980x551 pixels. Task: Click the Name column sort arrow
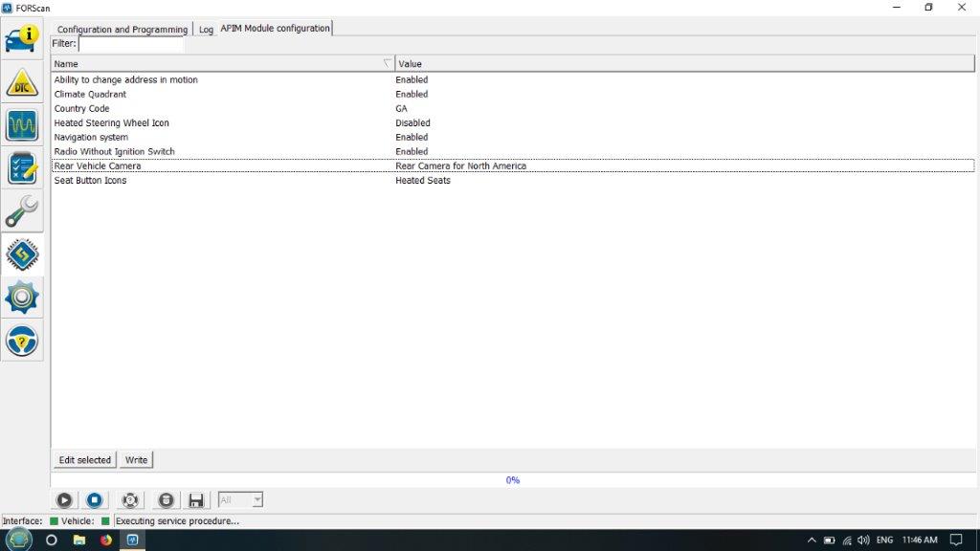(x=387, y=63)
